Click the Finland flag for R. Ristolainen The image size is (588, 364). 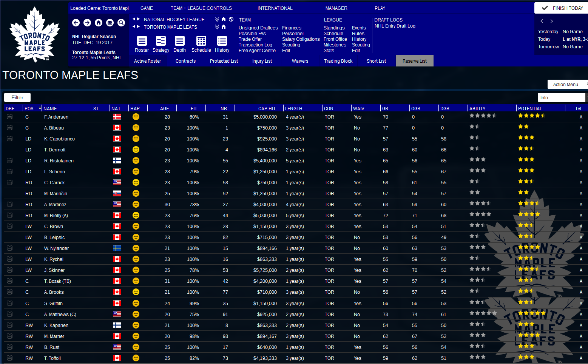pos(117,160)
